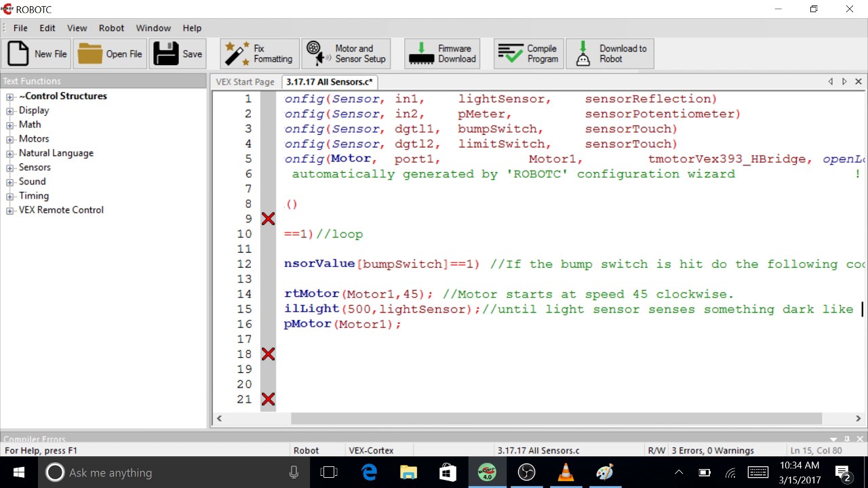The width and height of the screenshot is (868, 488).
Task: Click the touch keyboard tray icon
Action: (757, 472)
